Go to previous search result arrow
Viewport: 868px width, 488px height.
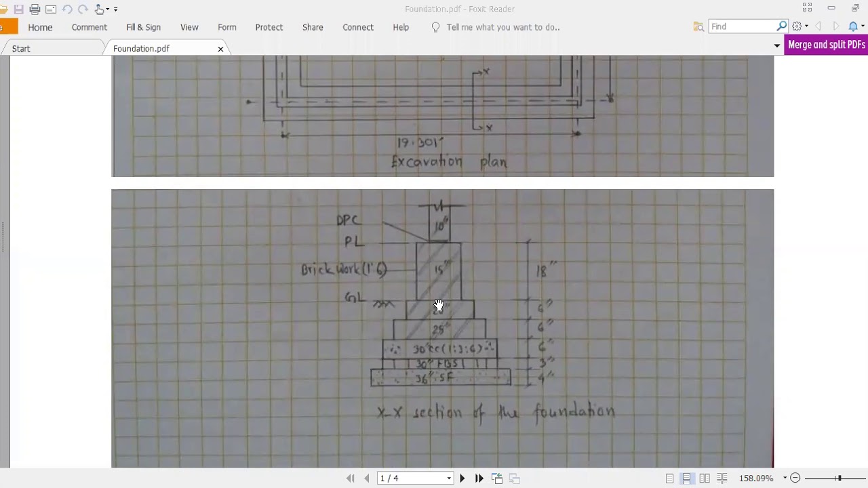[x=818, y=26]
